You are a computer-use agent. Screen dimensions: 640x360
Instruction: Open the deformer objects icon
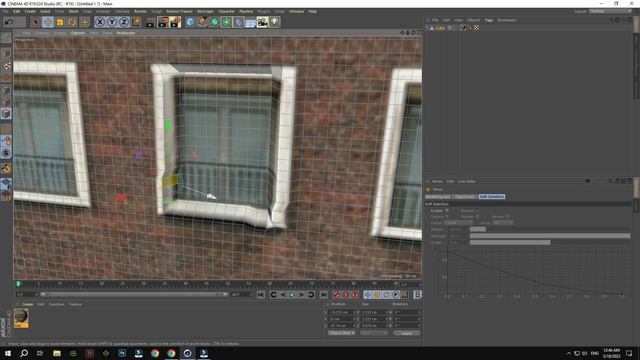239,22
